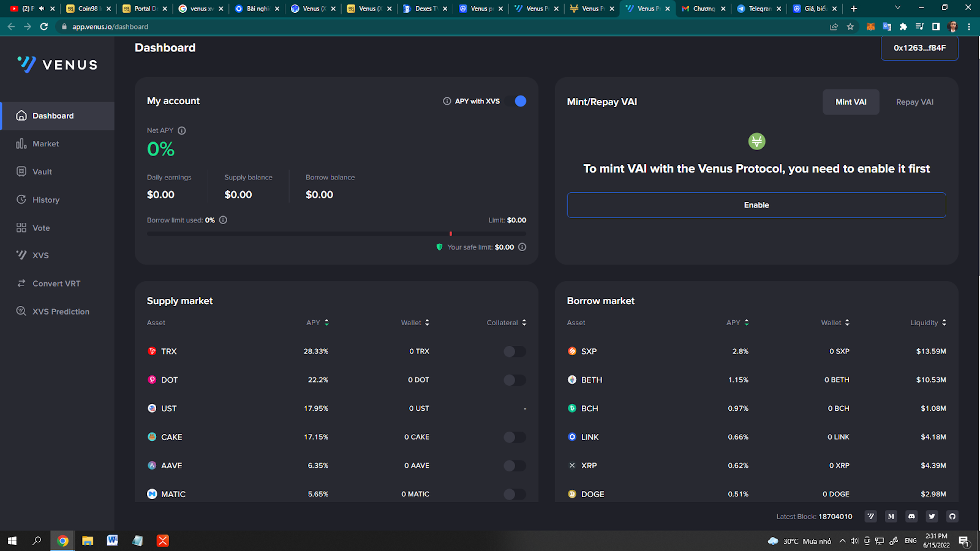
Task: Sort Supply market by Collateral
Action: click(x=507, y=323)
